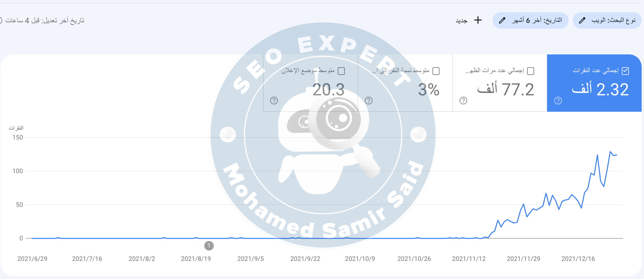
Task: Click the plus icon beside "جديد"
Action: [478, 20]
